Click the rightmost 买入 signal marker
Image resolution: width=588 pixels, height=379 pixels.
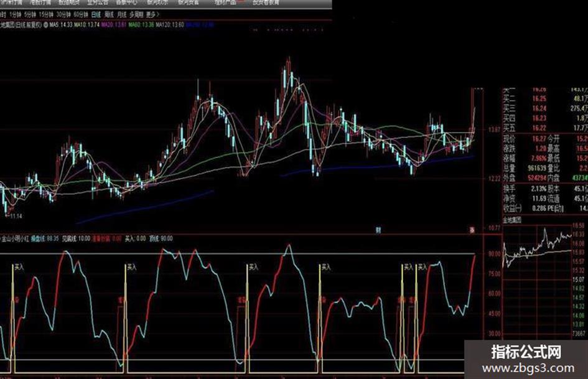(422, 268)
